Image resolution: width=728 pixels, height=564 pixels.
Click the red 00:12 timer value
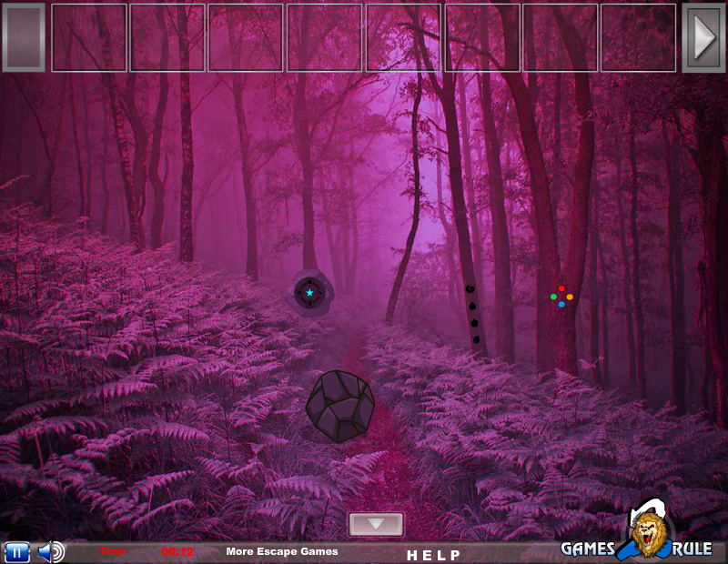pyautogui.click(x=177, y=552)
